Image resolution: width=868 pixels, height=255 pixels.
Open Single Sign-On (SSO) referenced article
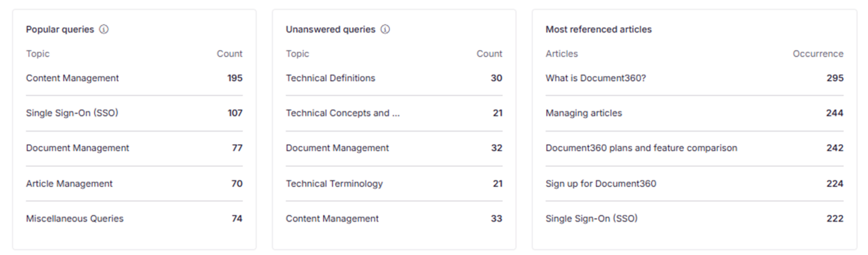(x=591, y=218)
